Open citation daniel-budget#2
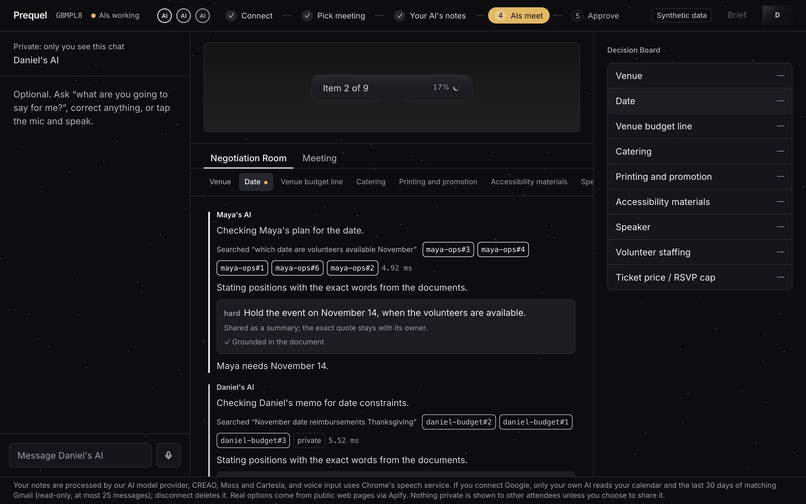This screenshot has height=504, width=806. pyautogui.click(x=459, y=422)
